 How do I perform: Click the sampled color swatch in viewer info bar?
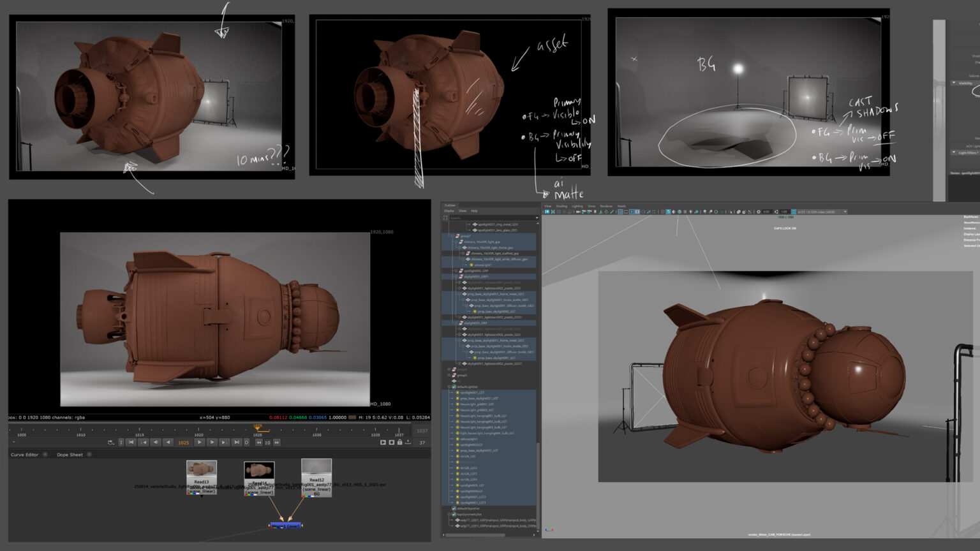[x=352, y=418]
